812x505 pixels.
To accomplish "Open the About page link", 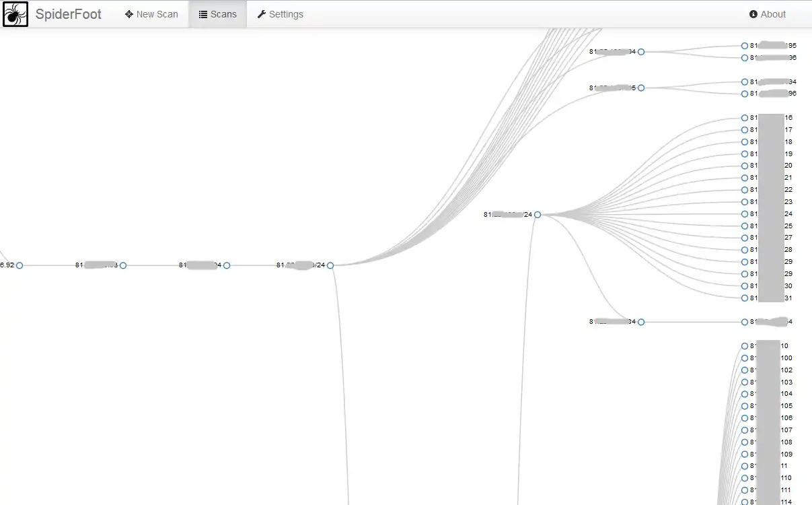I will 768,14.
